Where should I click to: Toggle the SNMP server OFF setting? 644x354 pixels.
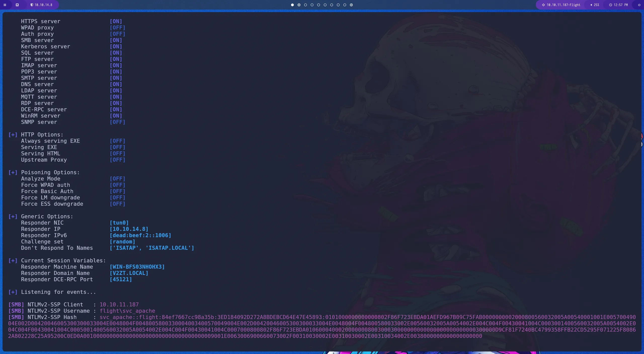coord(117,122)
